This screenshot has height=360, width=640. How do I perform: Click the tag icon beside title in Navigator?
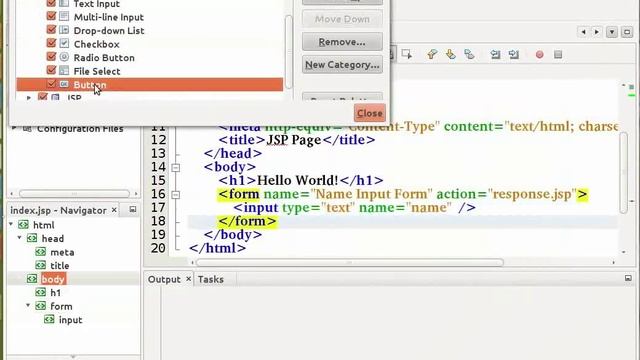click(x=40, y=265)
